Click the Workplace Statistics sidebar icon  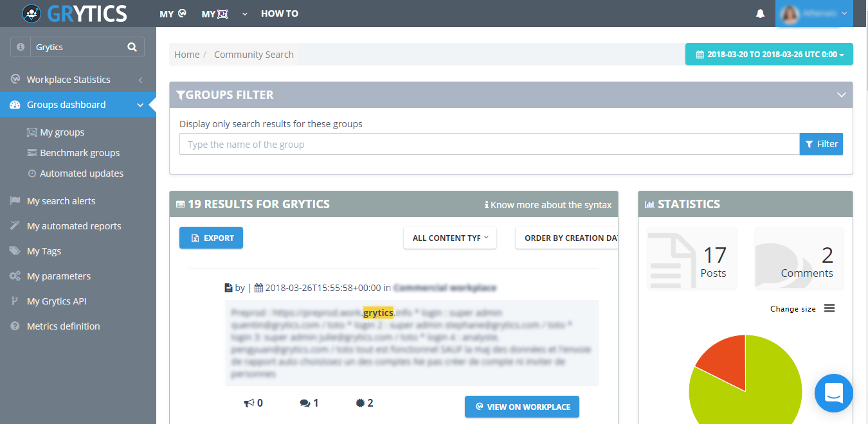[x=15, y=80]
